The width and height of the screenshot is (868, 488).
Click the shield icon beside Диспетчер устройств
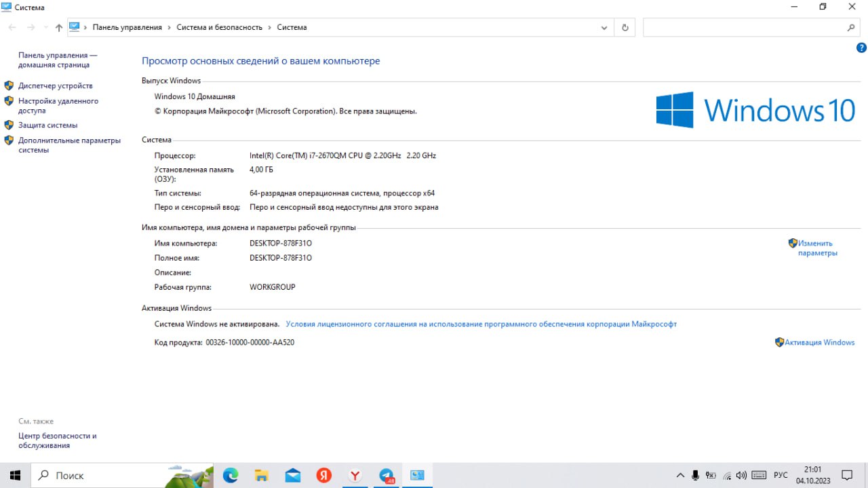(9, 86)
